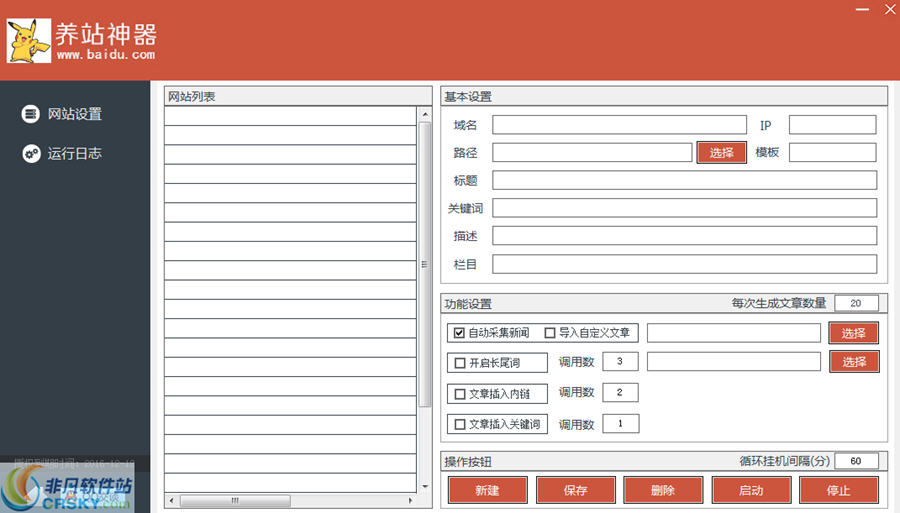
Task: Enable the 文章插入内链 checkbox
Action: (459, 394)
